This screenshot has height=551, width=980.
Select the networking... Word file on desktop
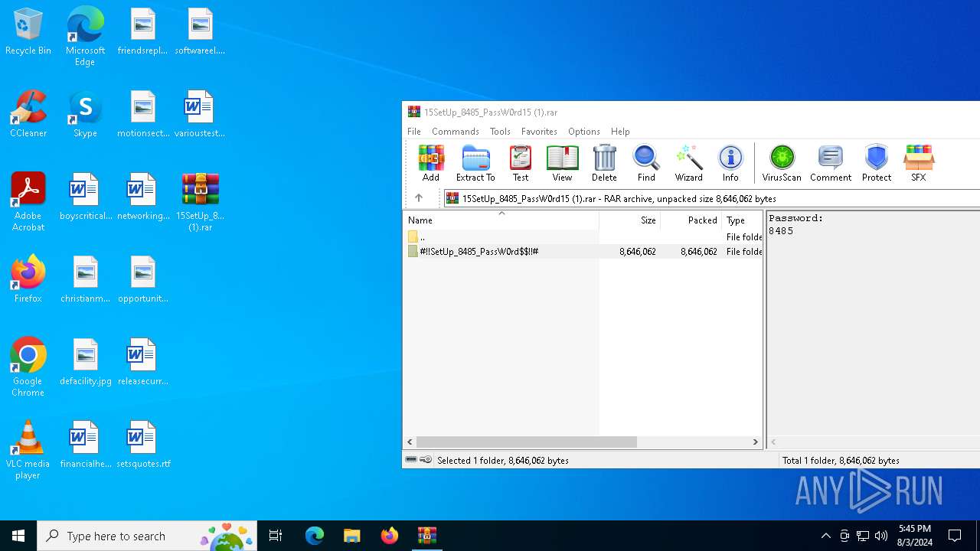(x=143, y=197)
